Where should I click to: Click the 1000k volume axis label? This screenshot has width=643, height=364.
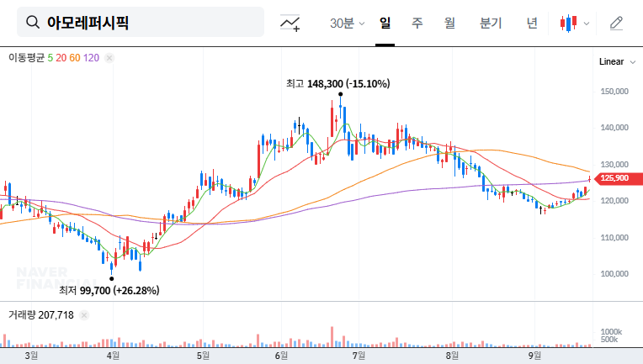point(611,332)
